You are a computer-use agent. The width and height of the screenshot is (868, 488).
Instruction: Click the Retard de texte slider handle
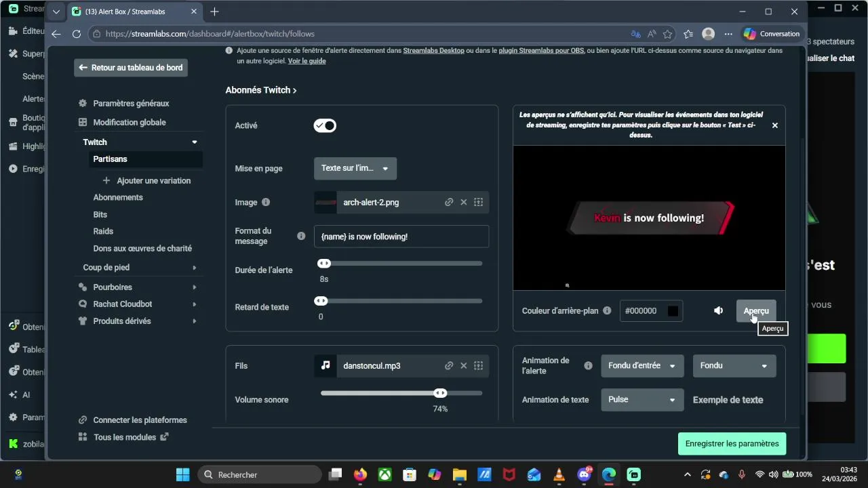(321, 301)
